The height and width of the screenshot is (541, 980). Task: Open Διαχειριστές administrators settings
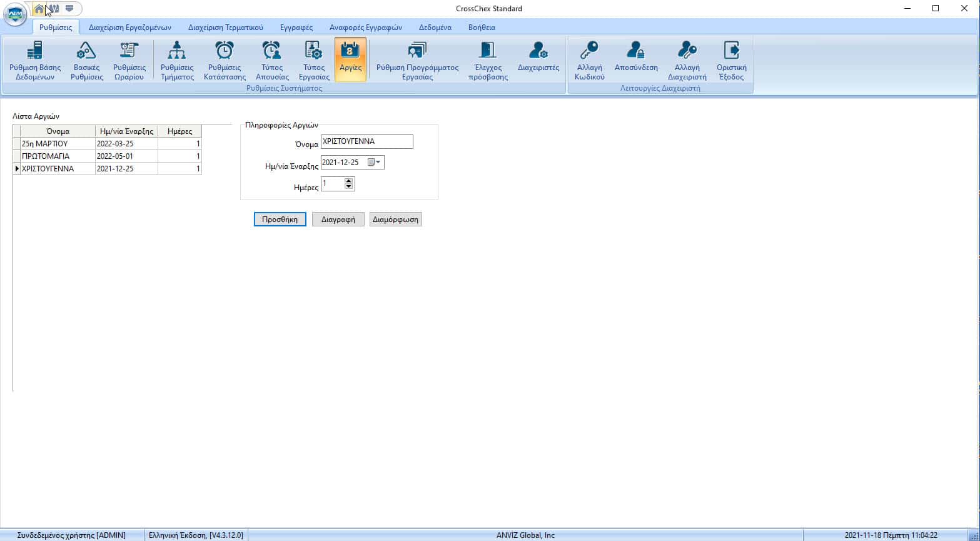(x=538, y=56)
